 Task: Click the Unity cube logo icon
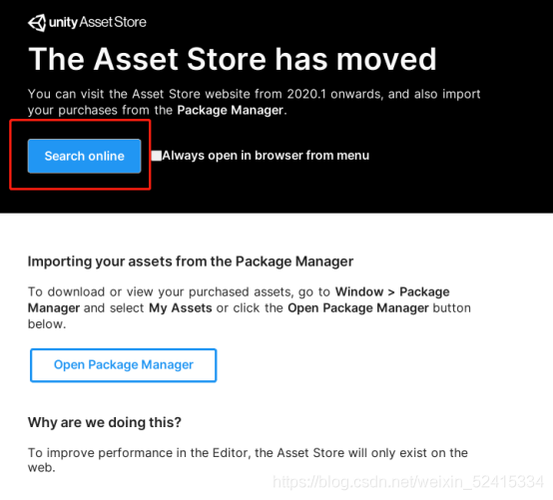37,23
